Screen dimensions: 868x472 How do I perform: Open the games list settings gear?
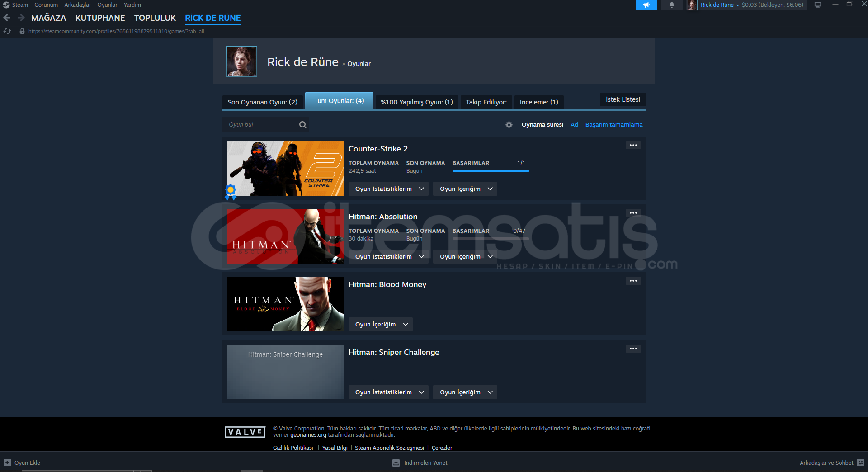pos(509,125)
